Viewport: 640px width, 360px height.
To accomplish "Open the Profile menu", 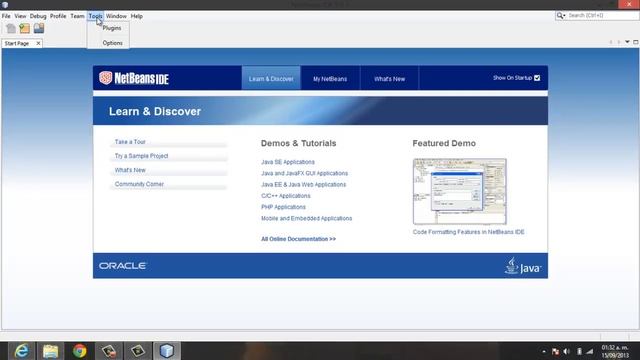I will (x=58, y=16).
